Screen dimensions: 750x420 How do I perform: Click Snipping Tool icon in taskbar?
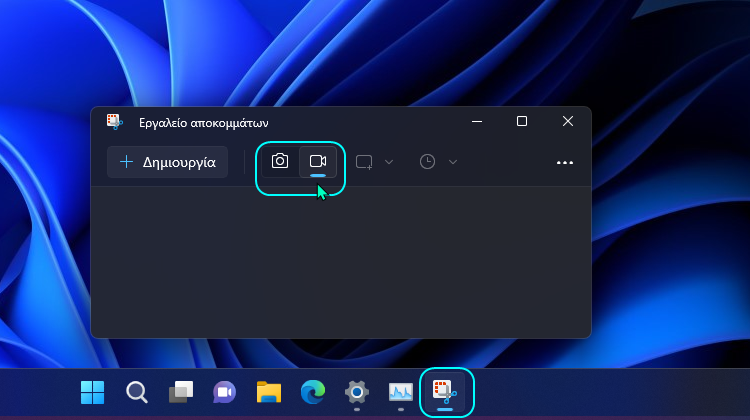[x=445, y=392]
